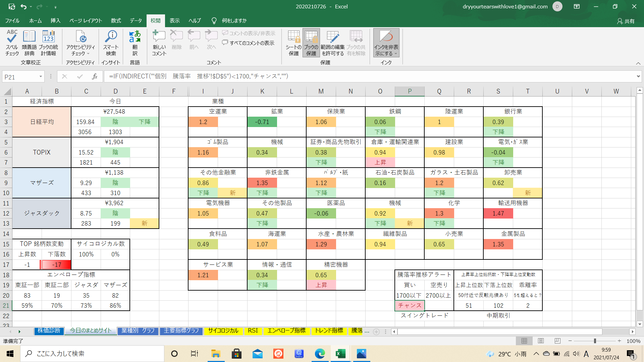Click the Translate icon
The width and height of the screenshot is (644, 362).
tap(135, 43)
